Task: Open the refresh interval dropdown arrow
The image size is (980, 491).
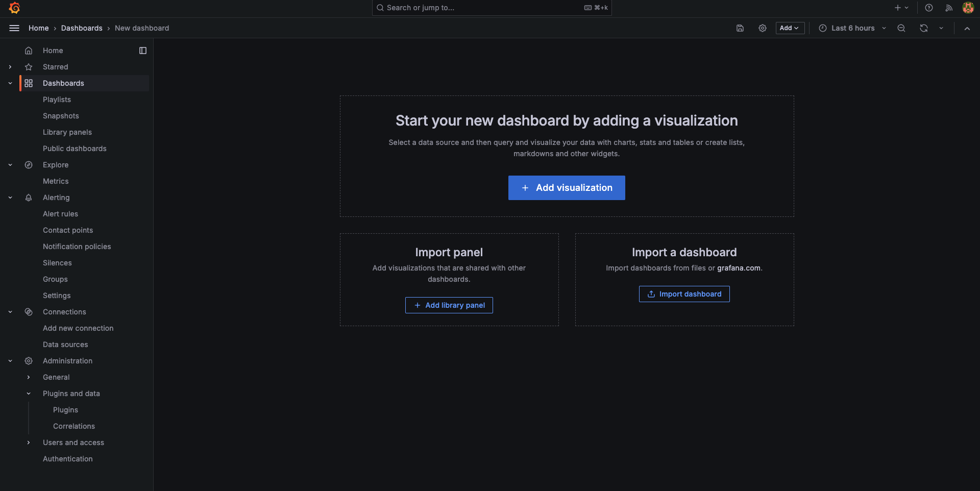Action: 941,28
